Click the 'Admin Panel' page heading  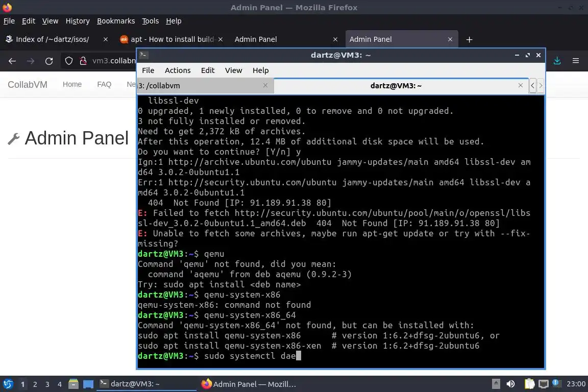pos(77,138)
